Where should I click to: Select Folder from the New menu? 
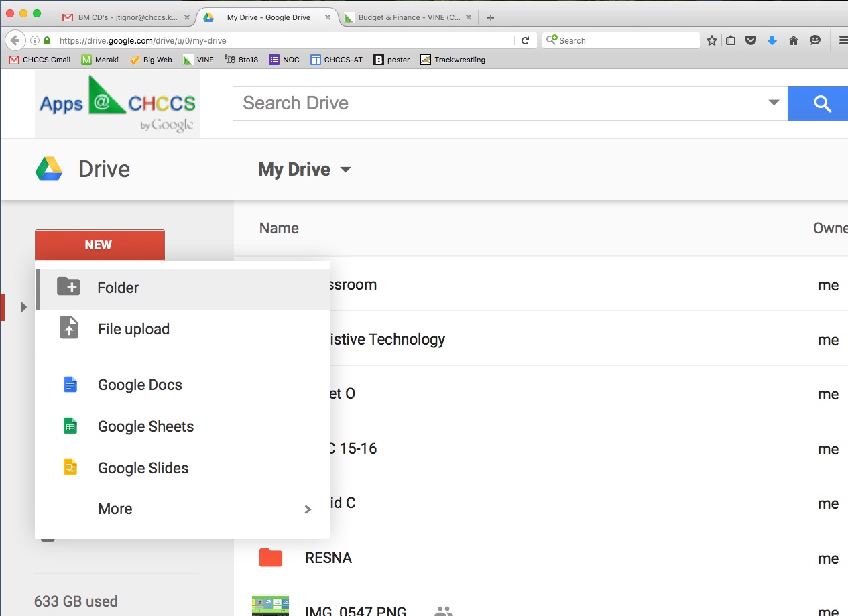118,287
